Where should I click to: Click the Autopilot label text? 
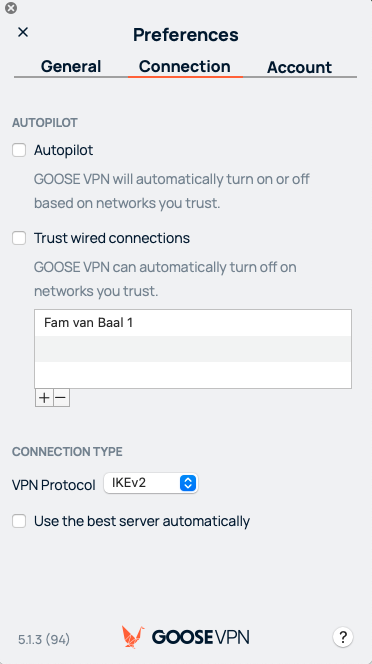click(x=64, y=150)
